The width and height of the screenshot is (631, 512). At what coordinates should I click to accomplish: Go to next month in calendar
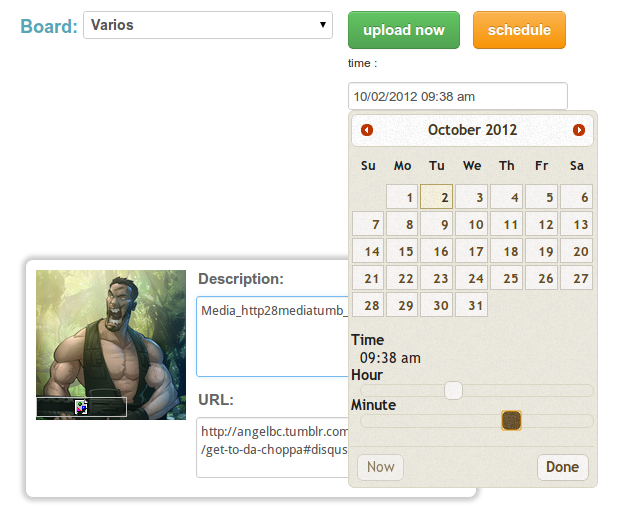[579, 130]
